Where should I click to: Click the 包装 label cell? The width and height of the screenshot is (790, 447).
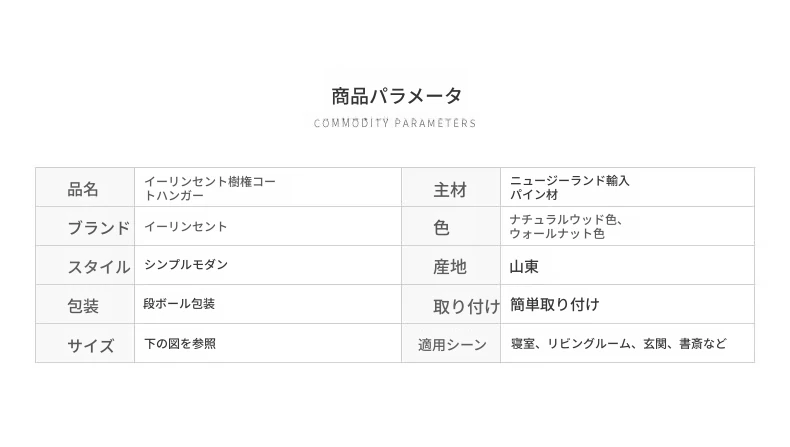click(84, 306)
